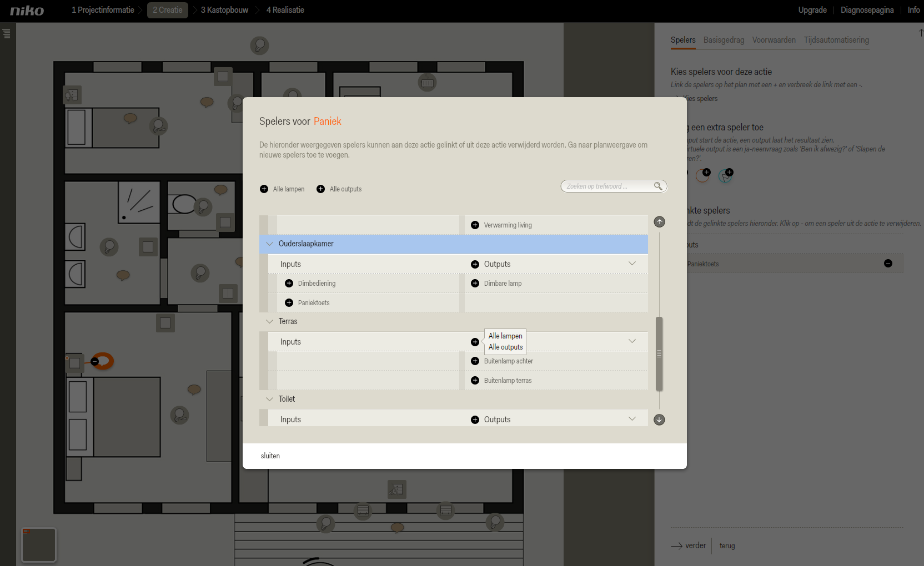Collapse the Ouderslaapkamer section
Viewport: 924px width, 566px height.
click(270, 244)
